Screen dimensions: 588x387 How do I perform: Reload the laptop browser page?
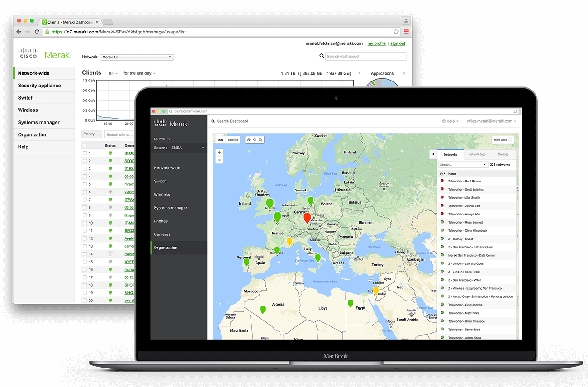515,111
